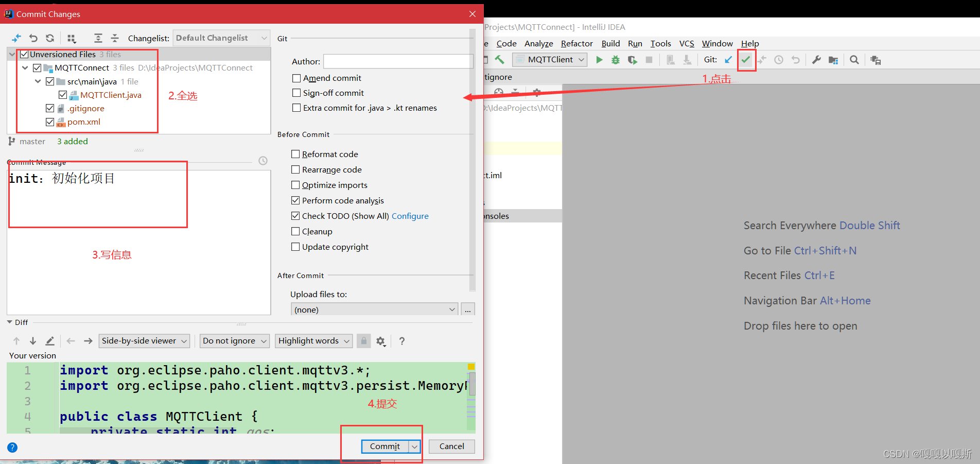Screen dimensions: 980x464
Task: Open Settings wrench icon in IntelliJ toolbar
Action: pos(816,60)
